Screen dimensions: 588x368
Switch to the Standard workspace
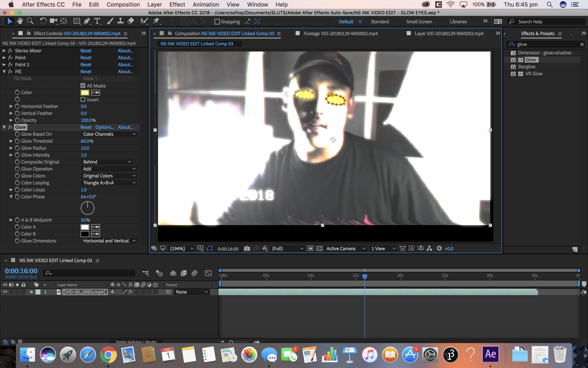click(380, 22)
